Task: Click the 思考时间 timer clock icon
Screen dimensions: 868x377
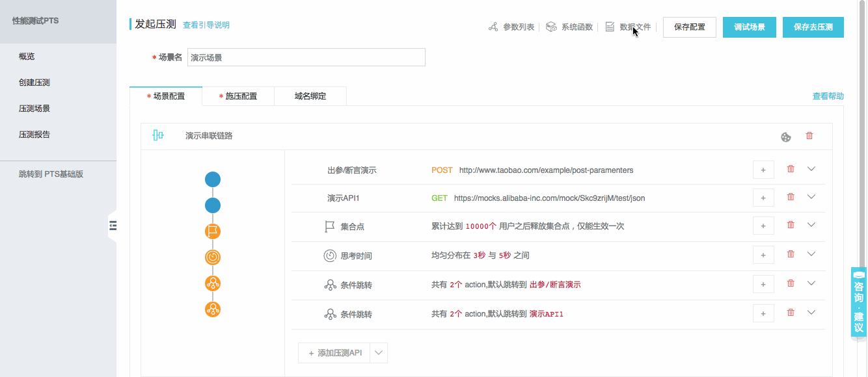Action: tap(329, 255)
